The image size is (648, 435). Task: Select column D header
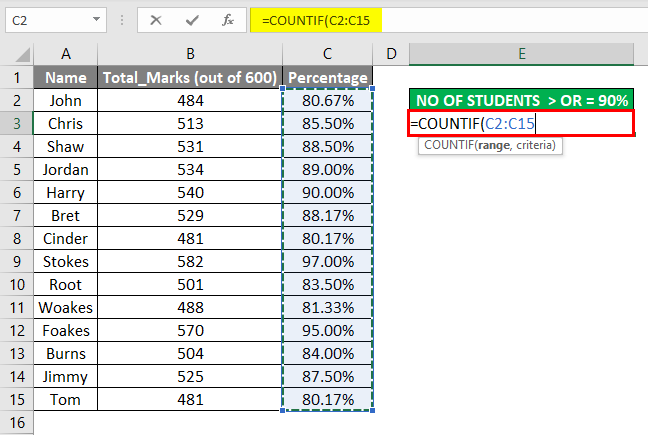(391, 54)
